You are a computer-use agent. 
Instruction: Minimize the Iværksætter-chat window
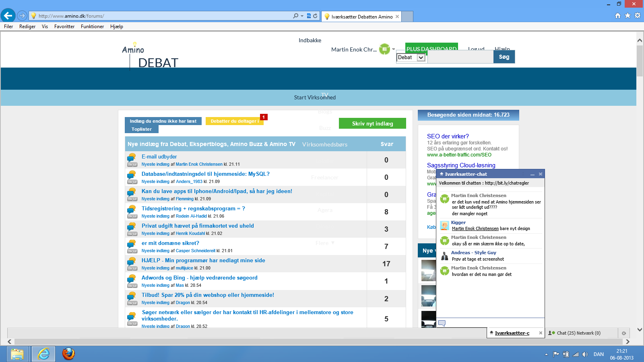(533, 174)
